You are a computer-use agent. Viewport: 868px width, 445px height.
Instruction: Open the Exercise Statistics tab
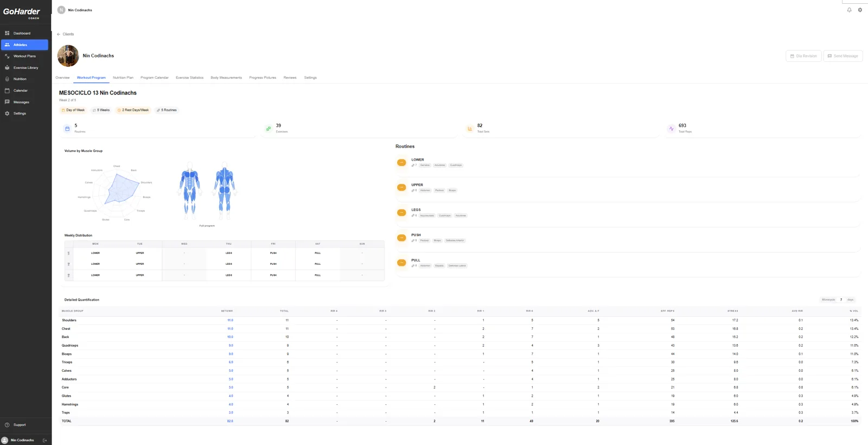(x=189, y=78)
